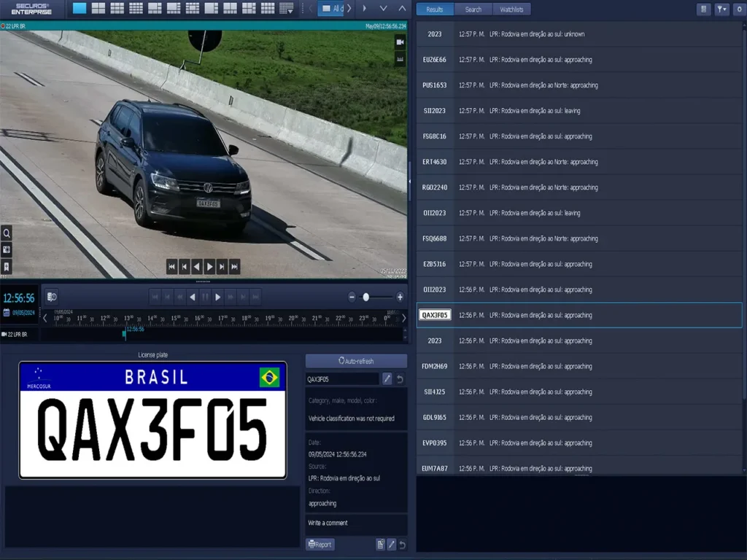Click the bookmark icon on the video pane
The image size is (747, 560).
pyautogui.click(x=7, y=267)
